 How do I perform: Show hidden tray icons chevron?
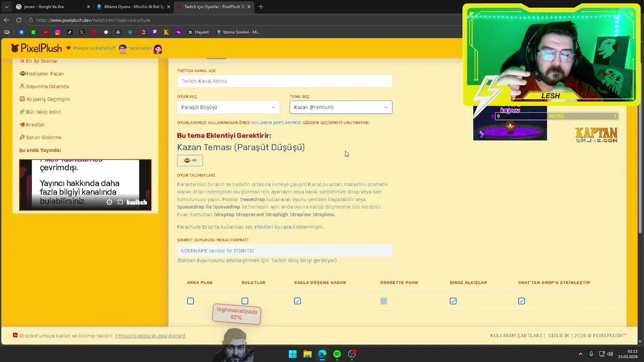(x=580, y=354)
